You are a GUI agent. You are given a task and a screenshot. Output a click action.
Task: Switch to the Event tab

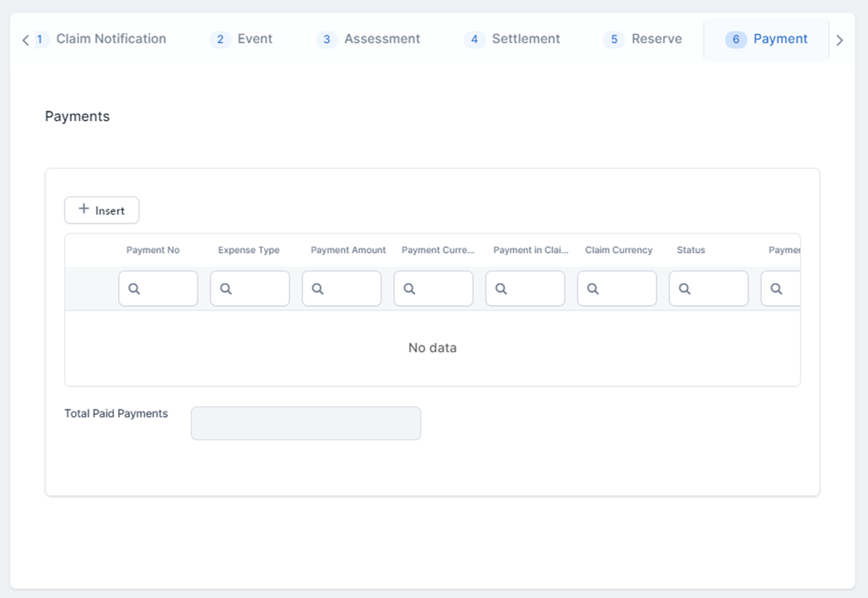tap(255, 39)
